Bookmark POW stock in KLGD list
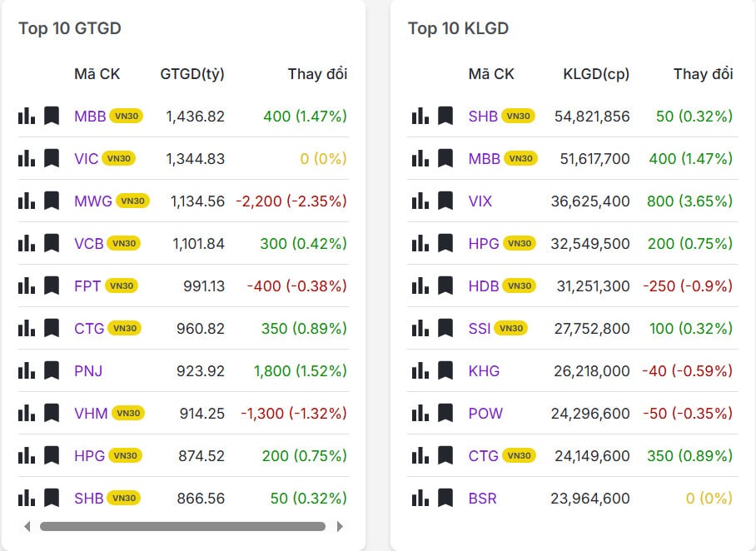 tap(445, 413)
